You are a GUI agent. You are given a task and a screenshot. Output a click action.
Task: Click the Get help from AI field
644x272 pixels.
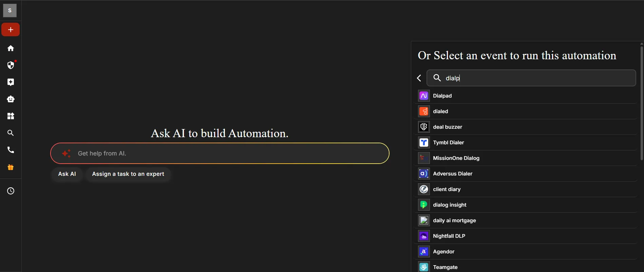(224, 153)
